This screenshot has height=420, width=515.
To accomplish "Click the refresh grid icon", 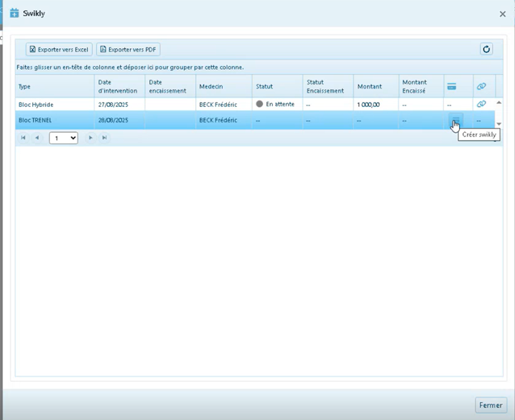I will tap(486, 50).
